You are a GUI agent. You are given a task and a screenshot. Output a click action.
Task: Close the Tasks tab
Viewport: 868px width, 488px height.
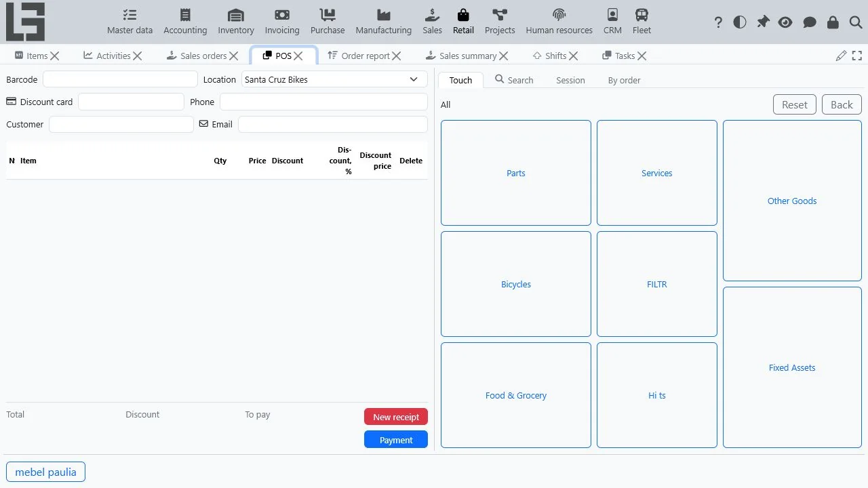pos(642,56)
